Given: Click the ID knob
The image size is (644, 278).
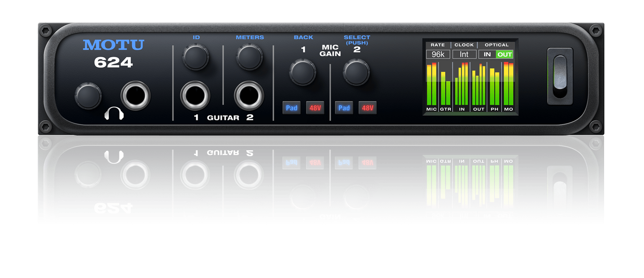Looking at the screenshot, I should 196,57.
